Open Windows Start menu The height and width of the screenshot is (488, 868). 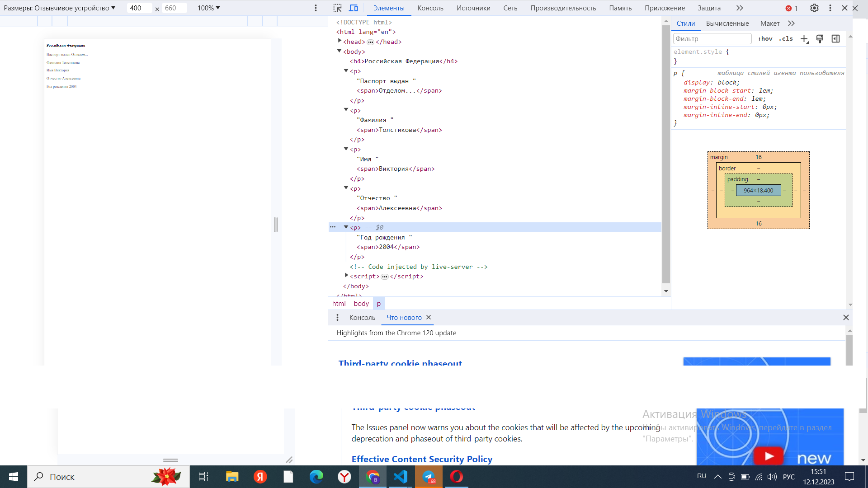tap(14, 477)
